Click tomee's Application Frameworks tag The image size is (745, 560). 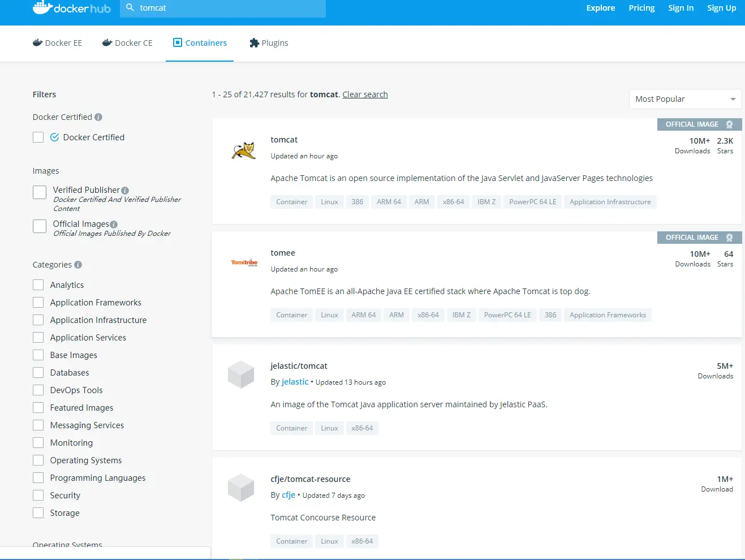click(x=608, y=315)
